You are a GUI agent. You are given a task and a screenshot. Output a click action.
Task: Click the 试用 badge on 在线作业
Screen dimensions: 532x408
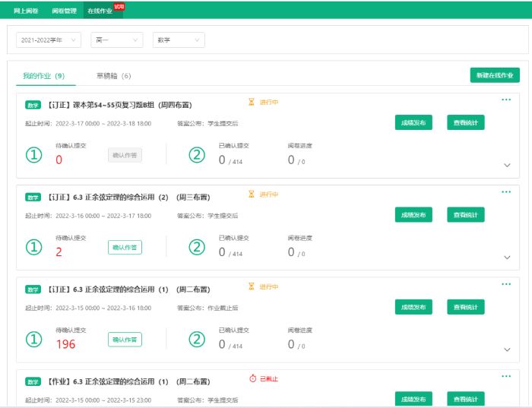click(119, 6)
